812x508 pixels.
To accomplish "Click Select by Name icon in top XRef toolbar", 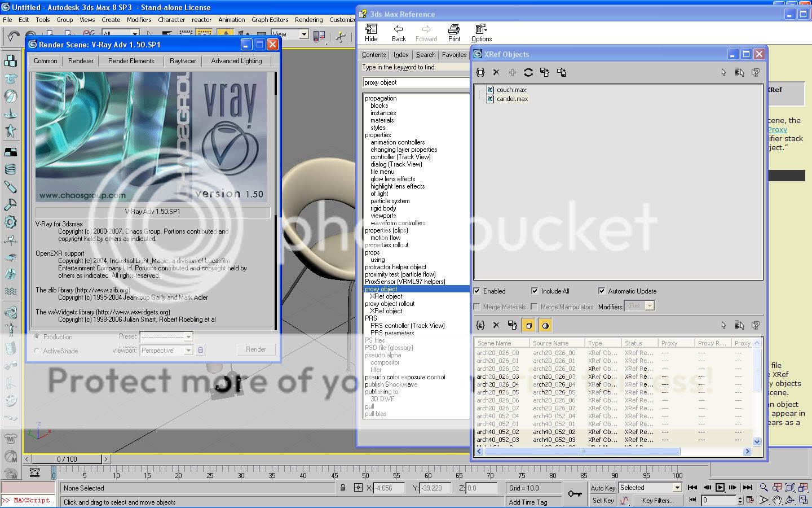I will pos(740,72).
